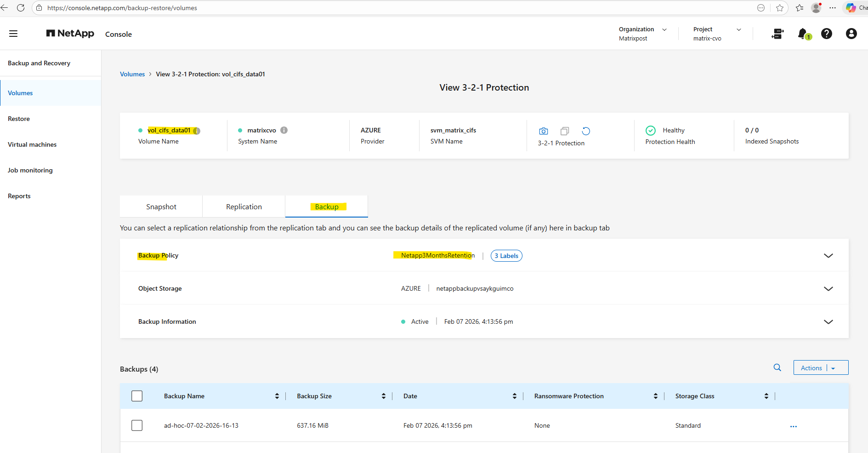Check the ad-hoc-07-02-2026-16-13 backup checkbox
The image size is (868, 453).
point(137,425)
